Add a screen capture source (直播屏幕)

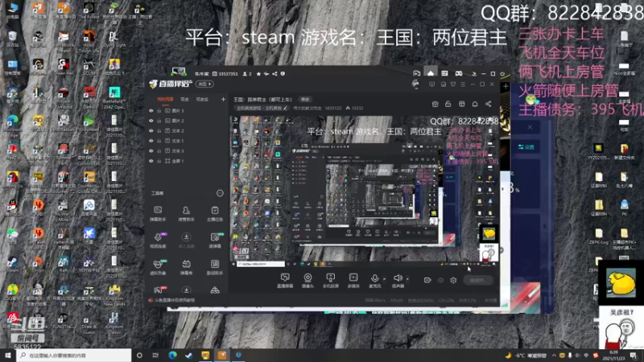tap(285, 280)
